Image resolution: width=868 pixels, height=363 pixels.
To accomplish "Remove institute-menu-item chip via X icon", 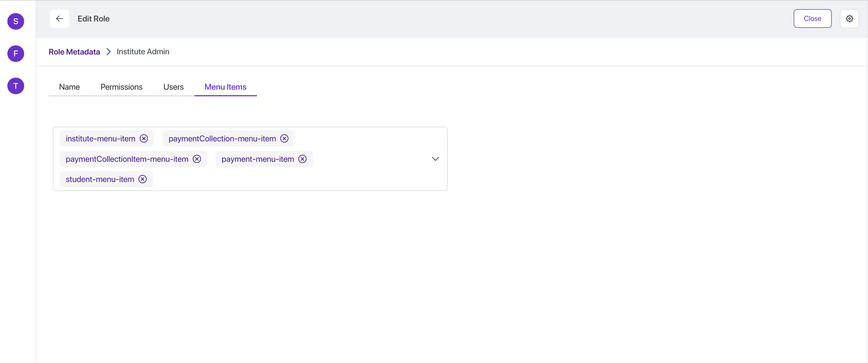I will coord(144,139).
